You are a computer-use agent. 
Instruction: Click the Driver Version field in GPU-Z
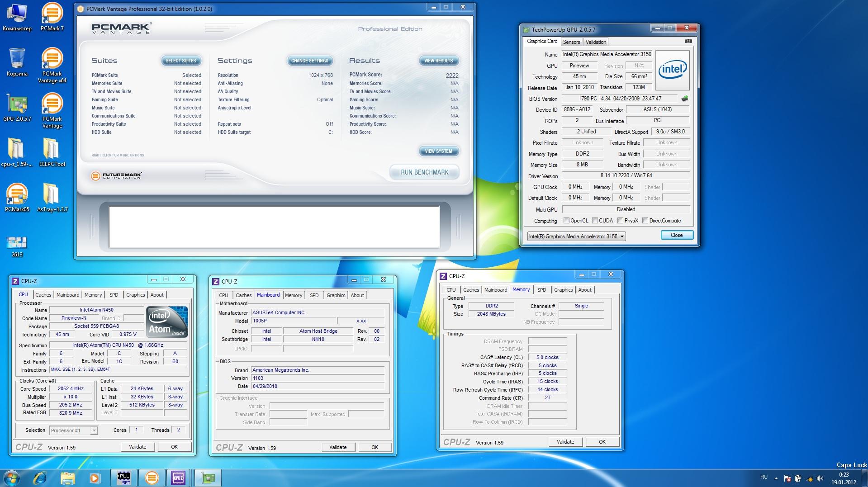pyautogui.click(x=626, y=175)
